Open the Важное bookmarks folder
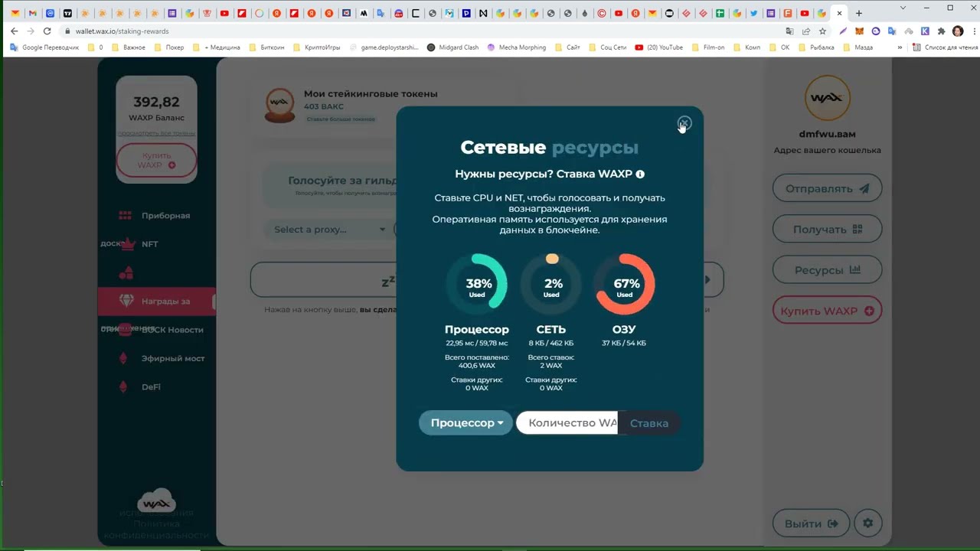 coord(127,47)
